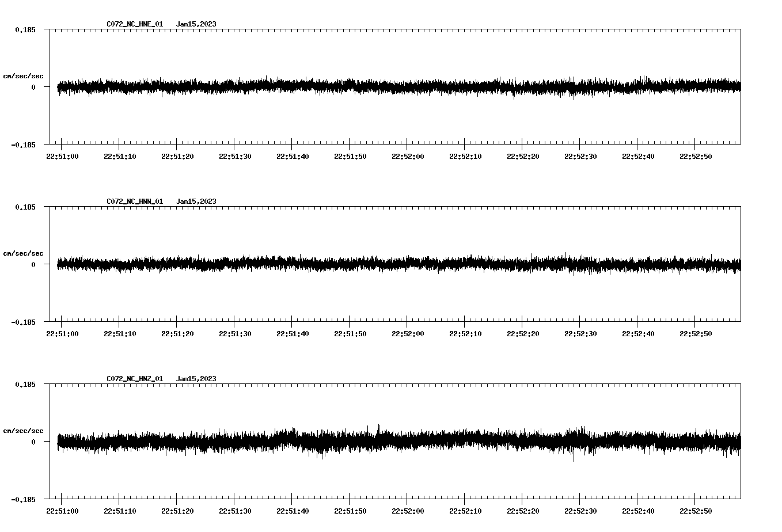Click the 22:52:50 time tick on HNZ plot
The image size is (782, 532).
coord(697,510)
